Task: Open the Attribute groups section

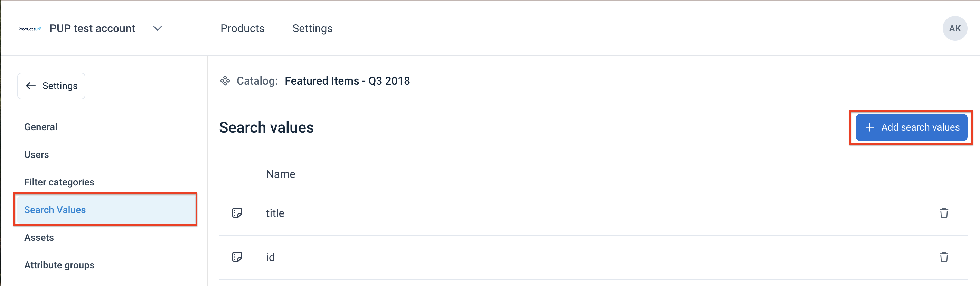Action: (x=59, y=265)
